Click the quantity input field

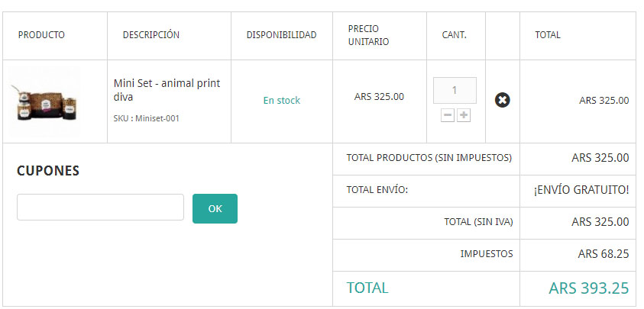[455, 90]
